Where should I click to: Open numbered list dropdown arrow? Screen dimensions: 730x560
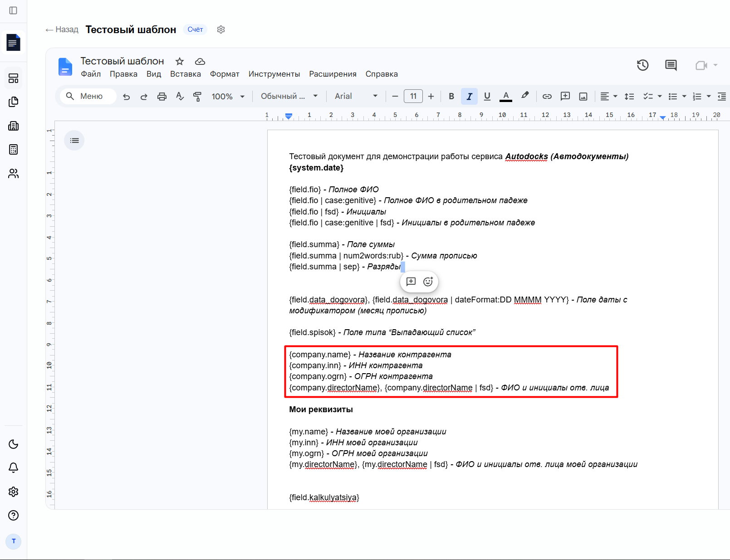tap(709, 96)
